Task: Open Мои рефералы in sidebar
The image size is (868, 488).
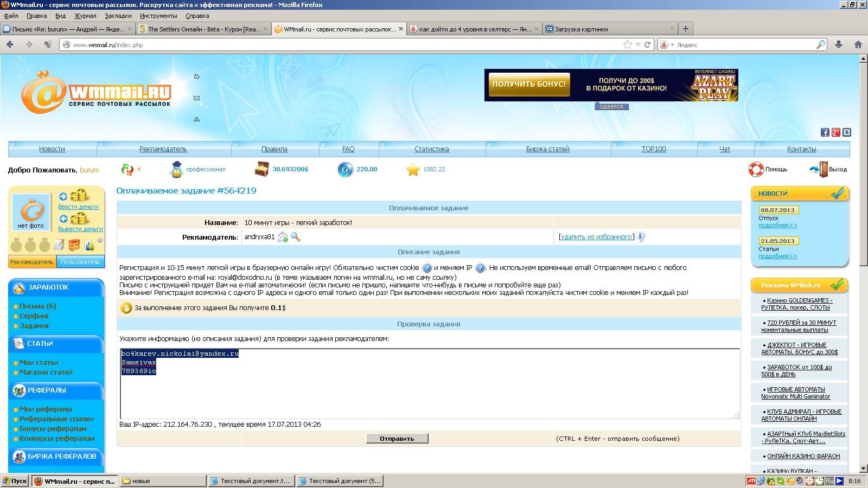Action: tap(46, 409)
